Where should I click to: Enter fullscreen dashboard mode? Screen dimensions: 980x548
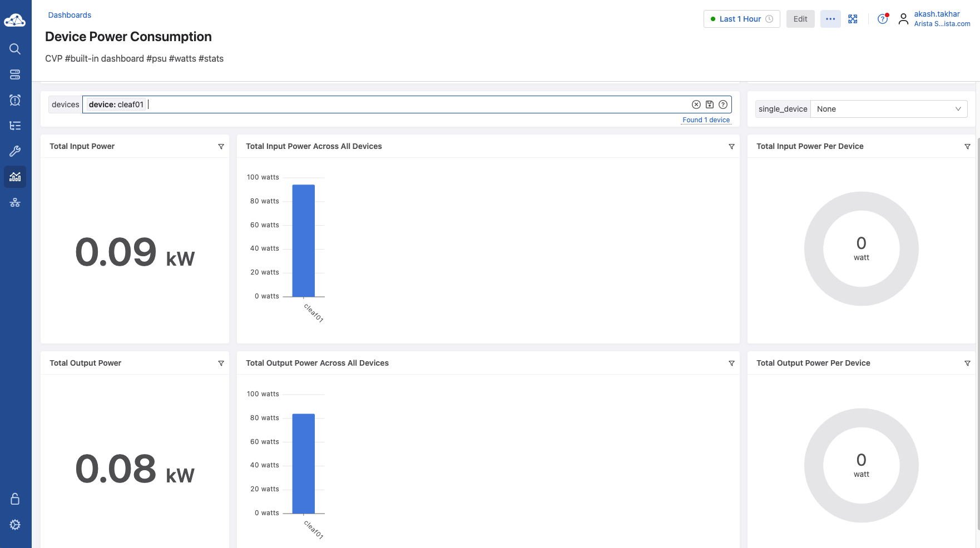click(x=853, y=19)
